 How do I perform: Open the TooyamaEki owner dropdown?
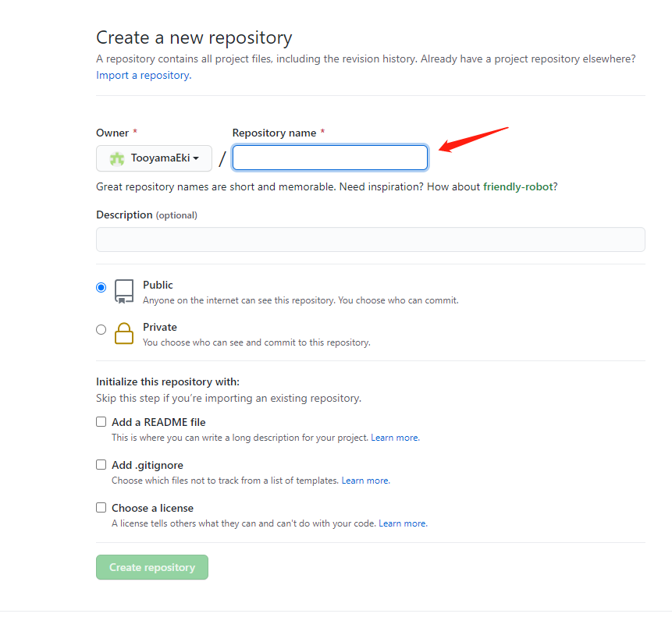coord(154,158)
